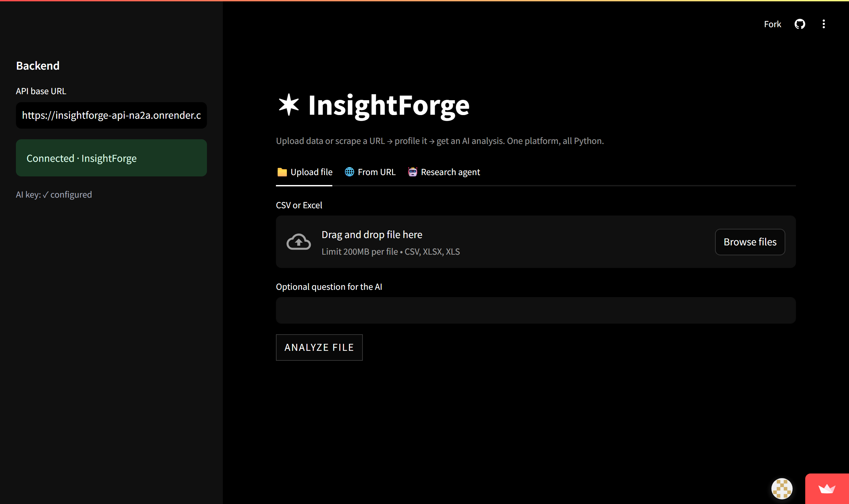This screenshot has width=849, height=504.
Task: Click the AI key configured text
Action: click(54, 195)
